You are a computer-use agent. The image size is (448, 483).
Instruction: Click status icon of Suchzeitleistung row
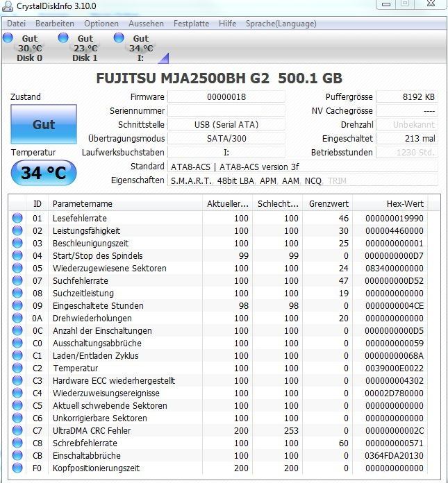click(17, 293)
